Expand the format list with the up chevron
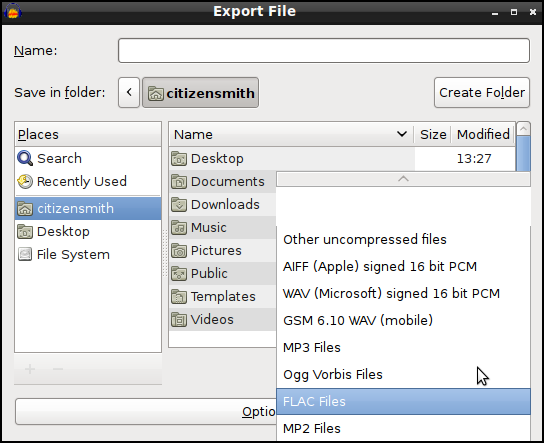The image size is (544, 443). pos(403,179)
